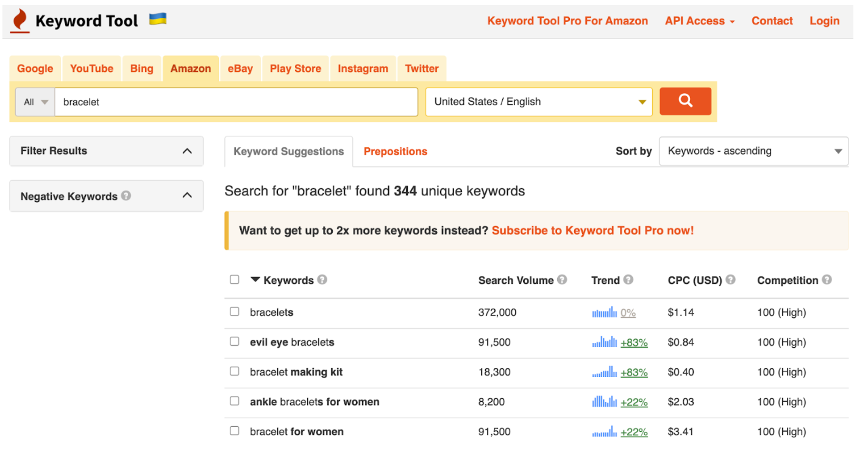Viewport: 868px width, 464px height.
Task: Open the Keyword Suggestions tab
Action: [x=289, y=152]
